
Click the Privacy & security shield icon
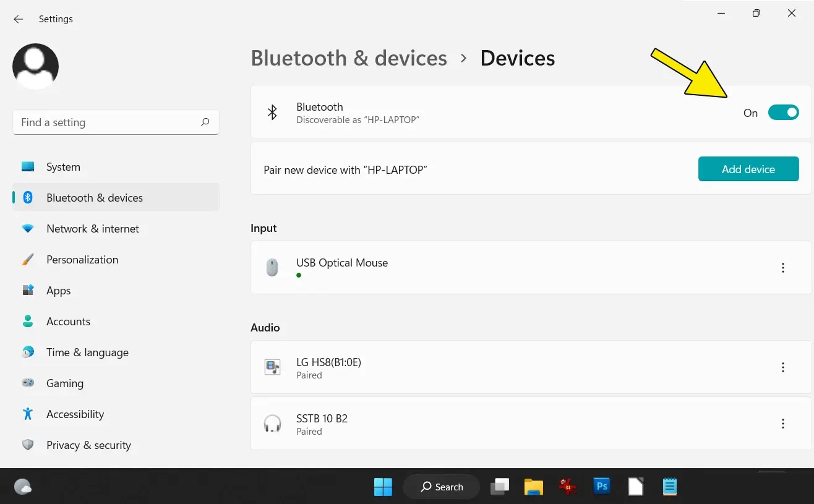click(28, 445)
